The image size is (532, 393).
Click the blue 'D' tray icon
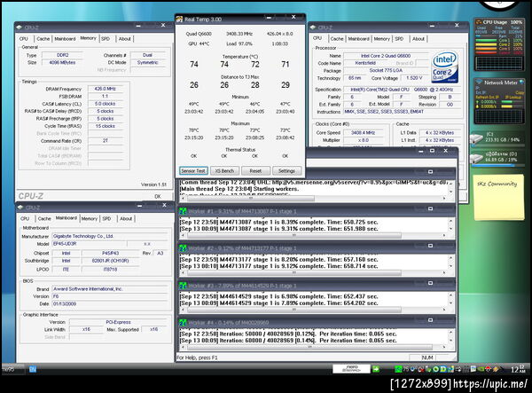(x=443, y=369)
